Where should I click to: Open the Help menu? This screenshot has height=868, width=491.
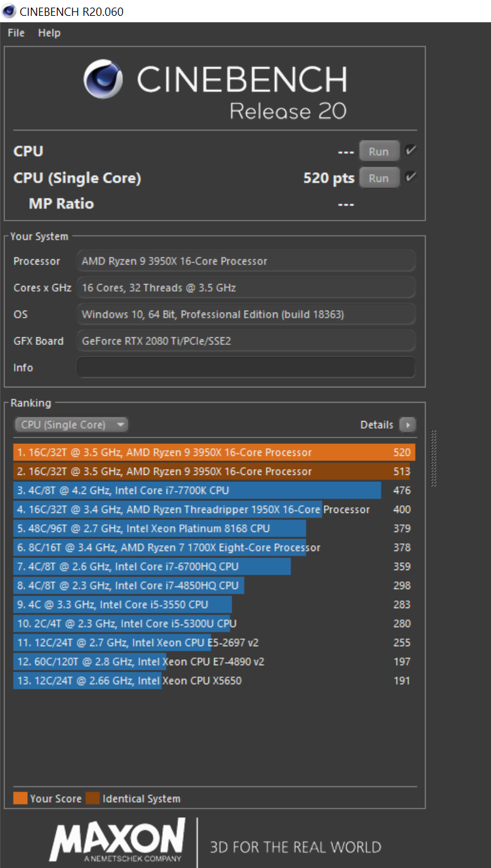coord(49,33)
